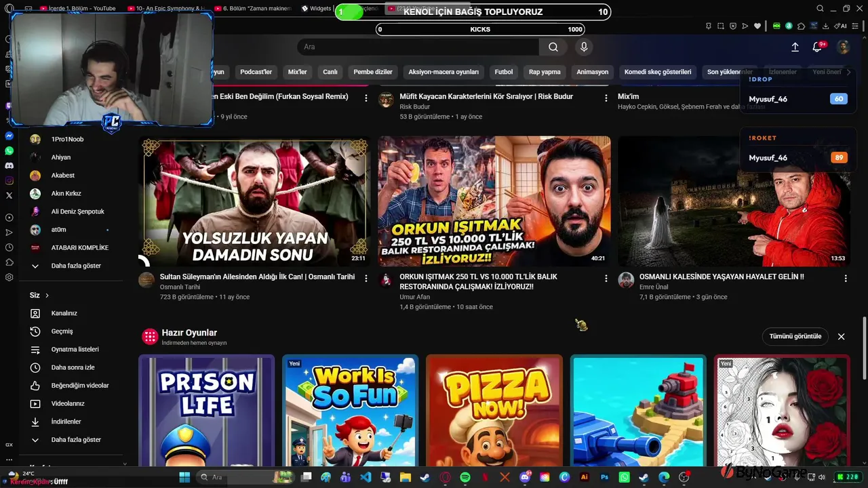The image size is (868, 488).
Task: Select the Canlı filter chip
Action: click(330, 72)
